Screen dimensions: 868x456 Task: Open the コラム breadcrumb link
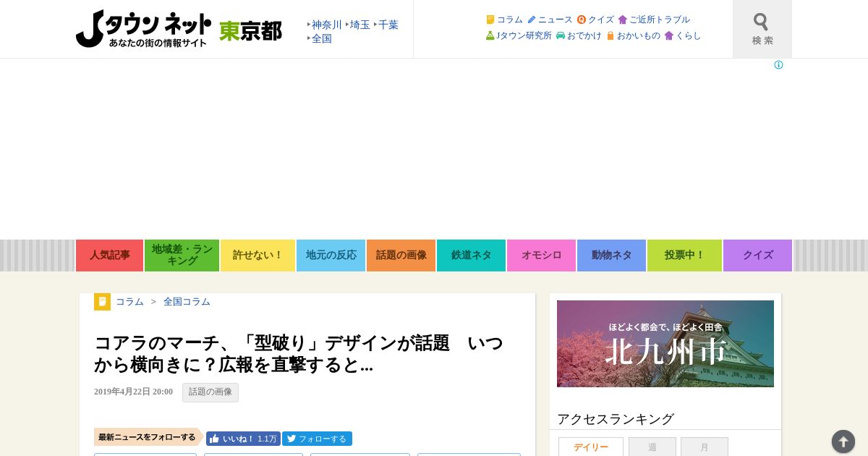[129, 302]
